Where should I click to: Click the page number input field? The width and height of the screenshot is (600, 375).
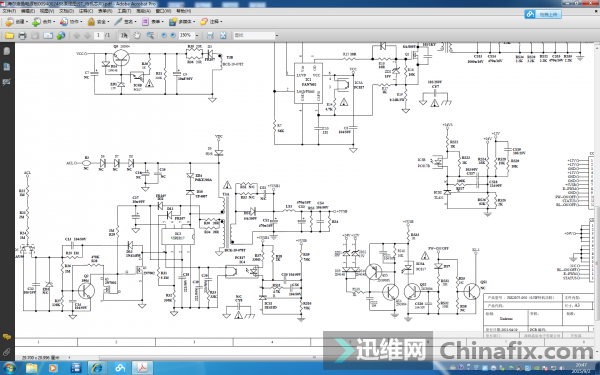pyautogui.click(x=98, y=36)
